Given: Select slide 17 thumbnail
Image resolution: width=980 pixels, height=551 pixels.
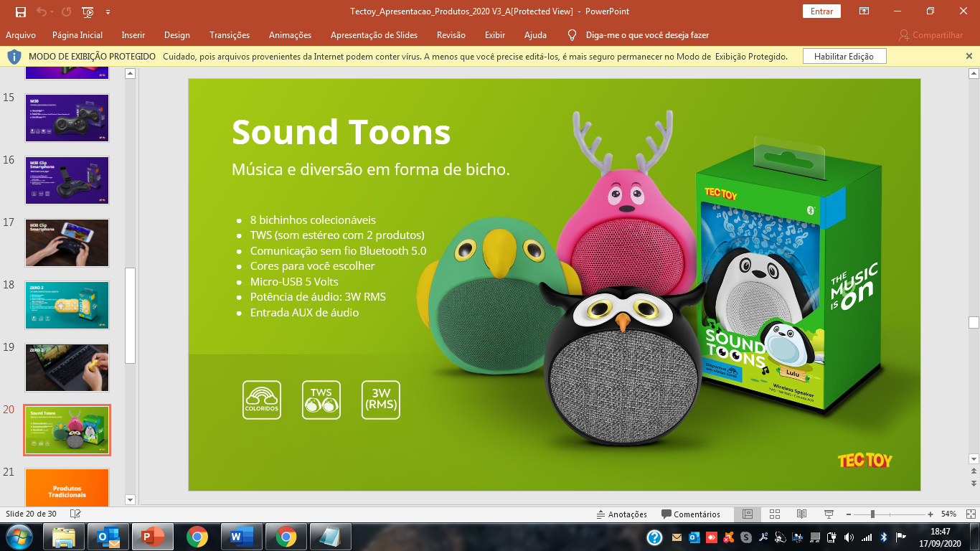Looking at the screenshot, I should coord(67,242).
